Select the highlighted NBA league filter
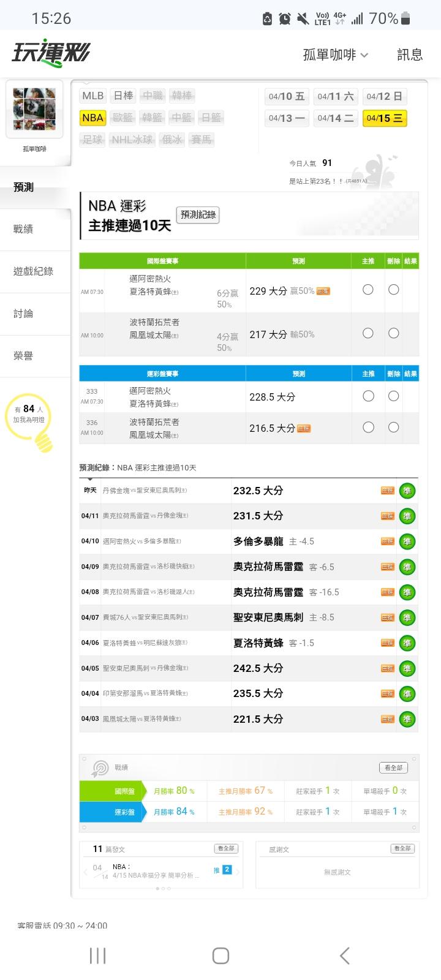This screenshot has width=441, height=980. point(93,118)
